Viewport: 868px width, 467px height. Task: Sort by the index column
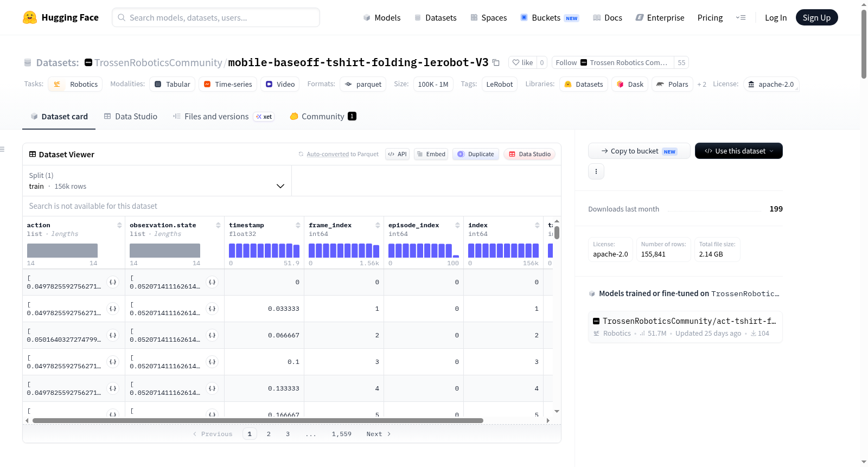[537, 225]
